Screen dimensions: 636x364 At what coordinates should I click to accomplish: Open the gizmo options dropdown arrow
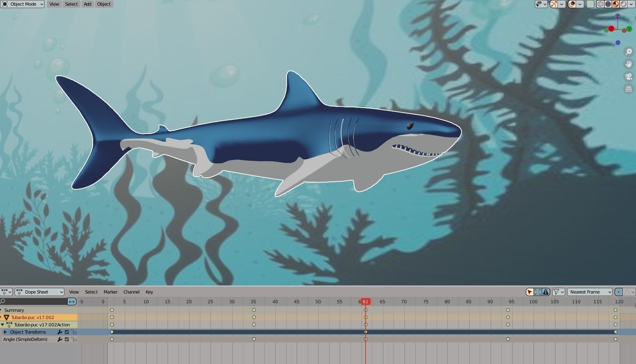pyautogui.click(x=562, y=4)
